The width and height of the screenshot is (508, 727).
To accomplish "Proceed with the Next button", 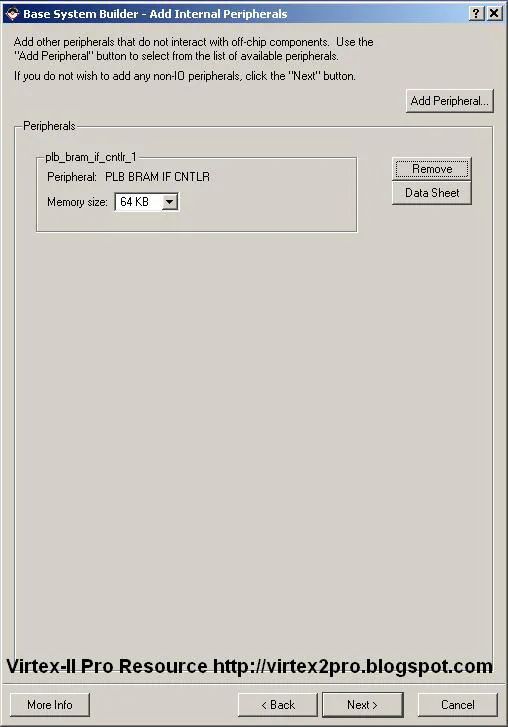I will click(362, 705).
